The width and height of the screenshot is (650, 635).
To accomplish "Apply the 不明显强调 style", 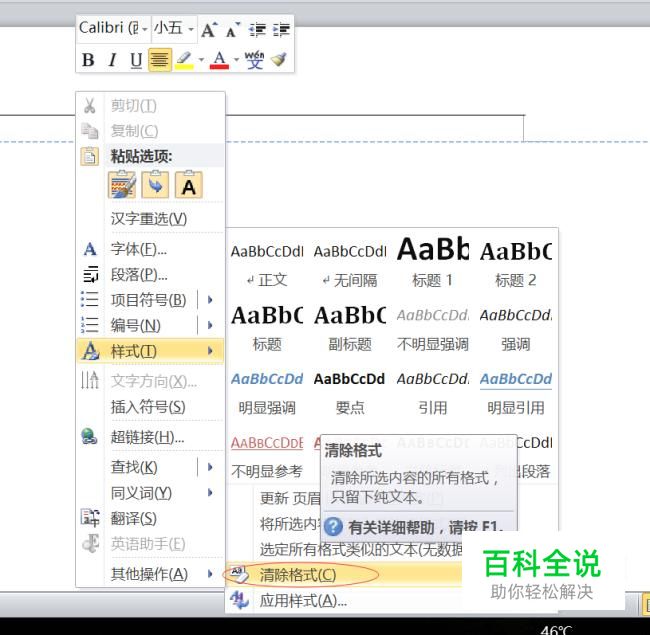I will tap(433, 328).
